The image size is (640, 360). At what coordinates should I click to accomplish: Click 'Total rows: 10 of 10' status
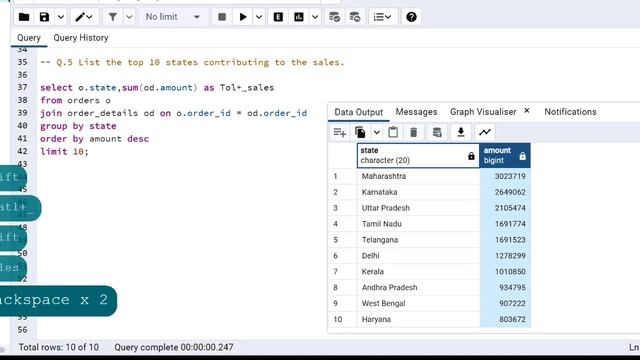[59, 347]
